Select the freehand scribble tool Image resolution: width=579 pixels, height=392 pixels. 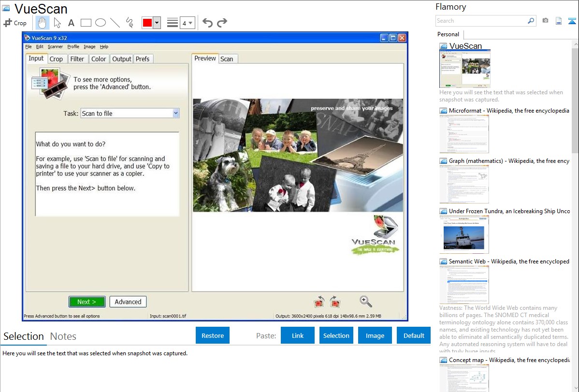click(x=130, y=23)
